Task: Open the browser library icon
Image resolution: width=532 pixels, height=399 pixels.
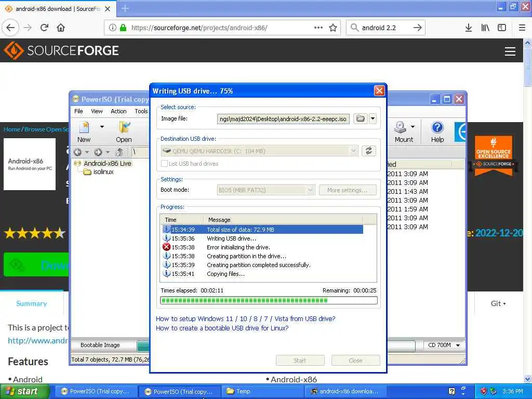Action: click(485, 28)
